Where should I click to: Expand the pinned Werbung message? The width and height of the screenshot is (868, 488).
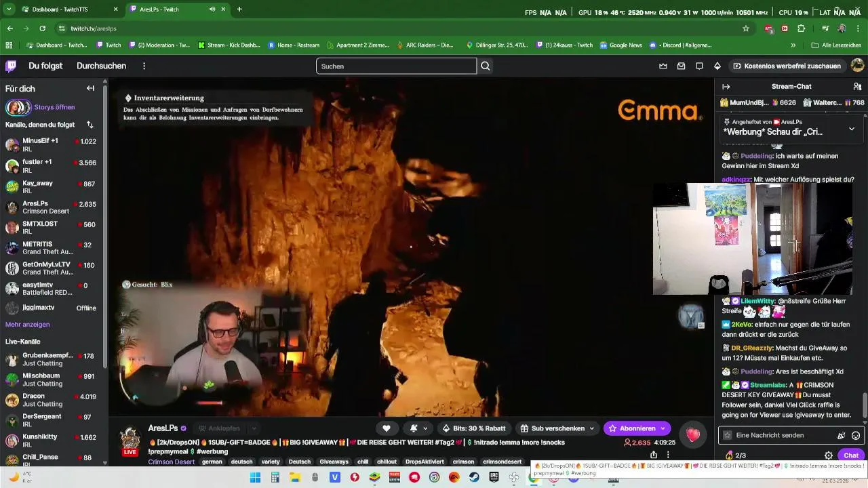point(852,129)
